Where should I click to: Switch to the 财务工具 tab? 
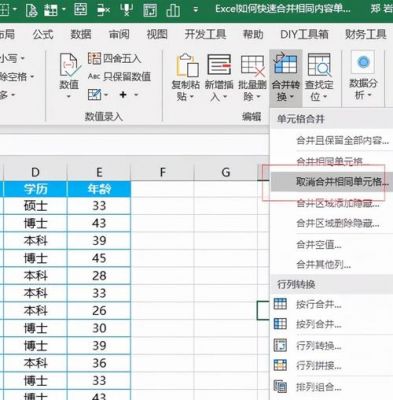pos(366,34)
